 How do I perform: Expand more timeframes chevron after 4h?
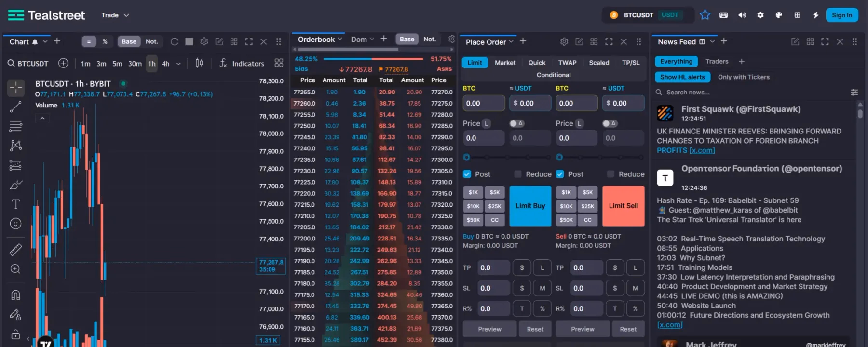(178, 64)
